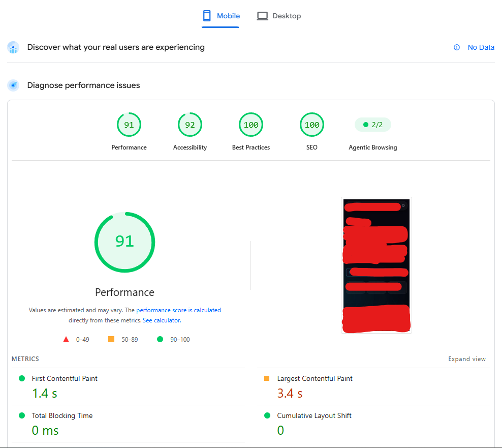Open the performance score is calculated link
Viewport: 502px width, 448px height.
(x=179, y=310)
